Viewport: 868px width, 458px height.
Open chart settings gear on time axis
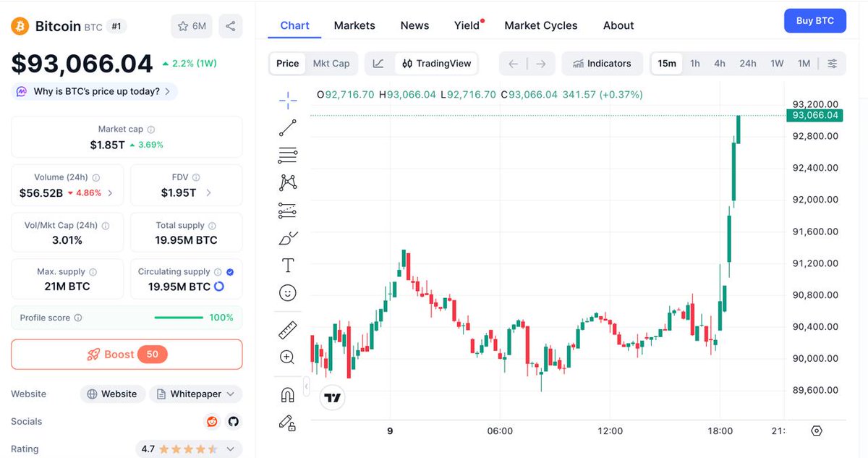(817, 431)
